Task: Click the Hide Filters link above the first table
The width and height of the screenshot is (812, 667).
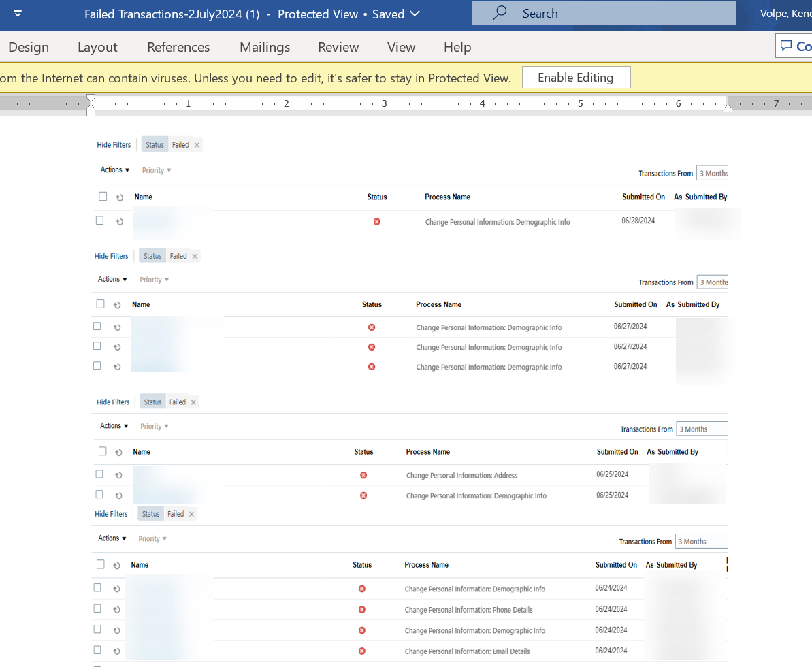Action: (x=114, y=144)
